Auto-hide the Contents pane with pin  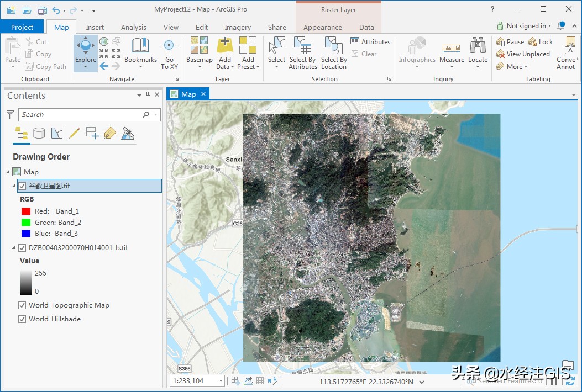pyautogui.click(x=148, y=94)
